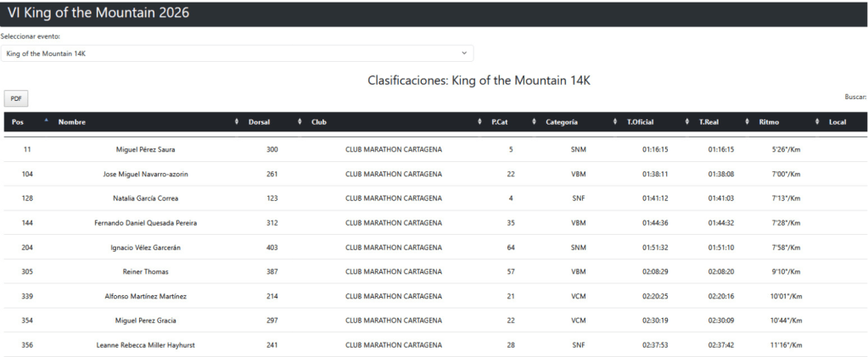Select the Miguel Pérez Saura row
The width and height of the screenshot is (868, 357).
pos(145,149)
